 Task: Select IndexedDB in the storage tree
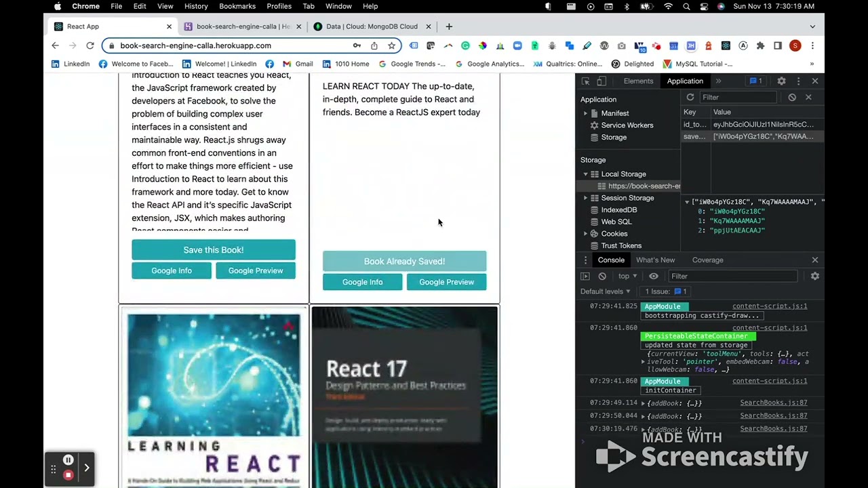[618, 210]
